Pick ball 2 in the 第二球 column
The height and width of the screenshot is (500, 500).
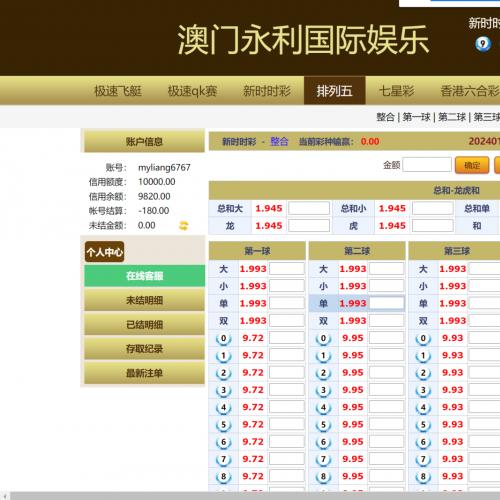click(x=323, y=373)
